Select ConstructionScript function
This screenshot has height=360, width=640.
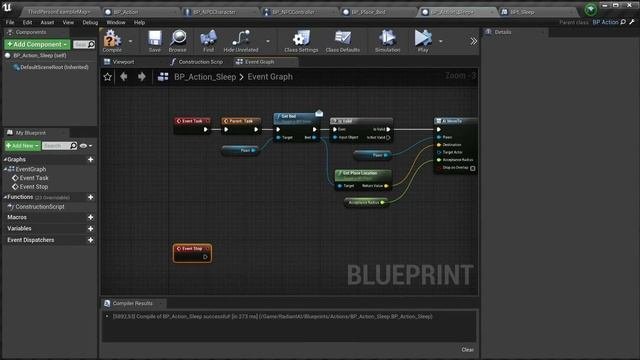40,207
